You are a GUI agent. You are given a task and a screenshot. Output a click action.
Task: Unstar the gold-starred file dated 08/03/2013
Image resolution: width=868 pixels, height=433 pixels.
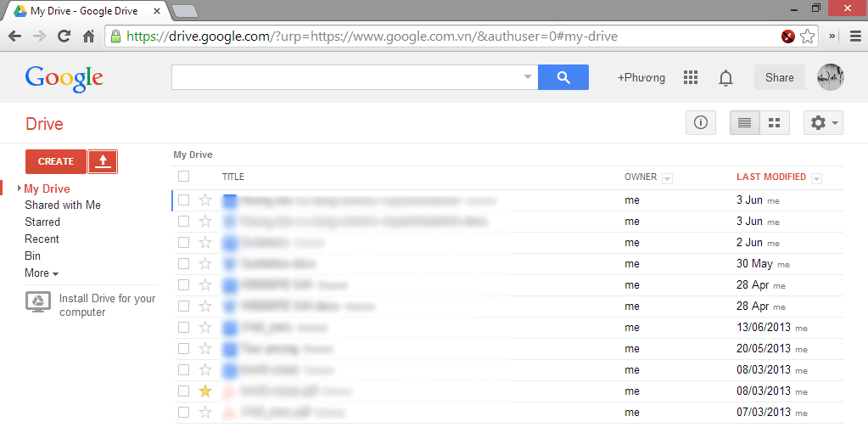205,391
